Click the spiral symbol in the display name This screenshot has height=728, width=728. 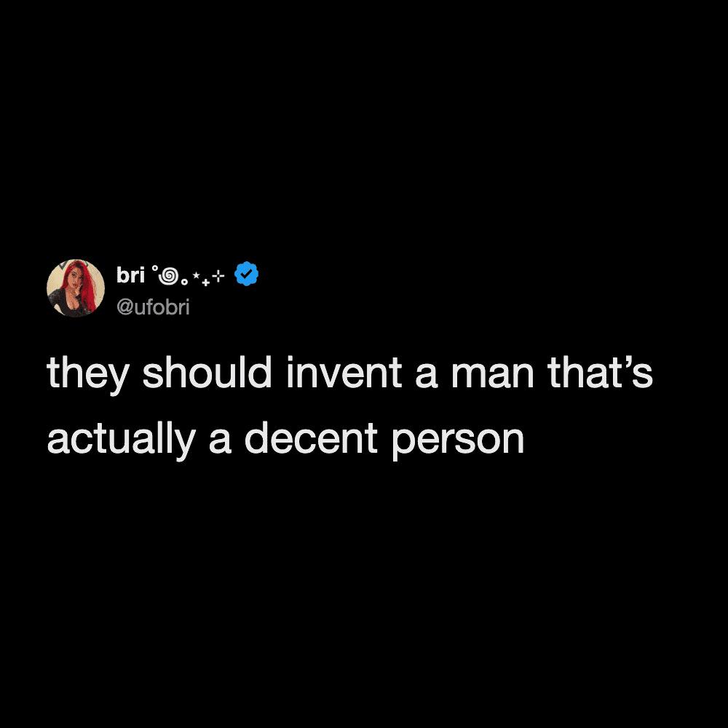coord(169,276)
